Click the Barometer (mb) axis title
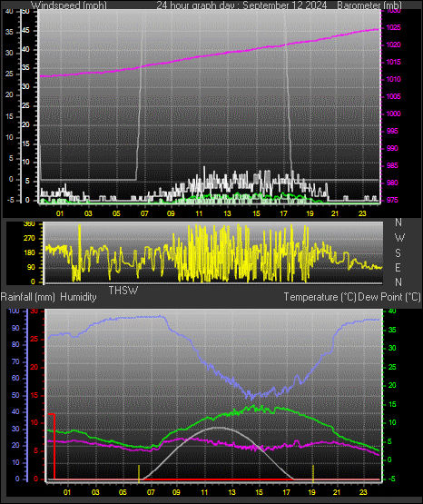423x504 pixels. [369, 5]
